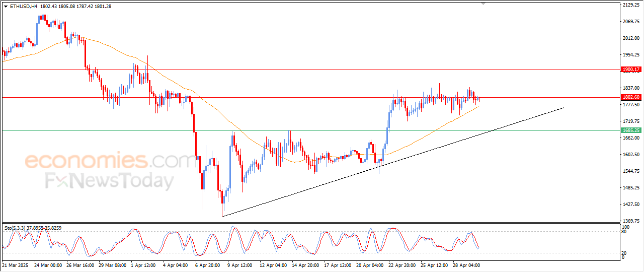Click the gray chart shift triangle marker
The image size is (644, 272).
tap(484, 4)
